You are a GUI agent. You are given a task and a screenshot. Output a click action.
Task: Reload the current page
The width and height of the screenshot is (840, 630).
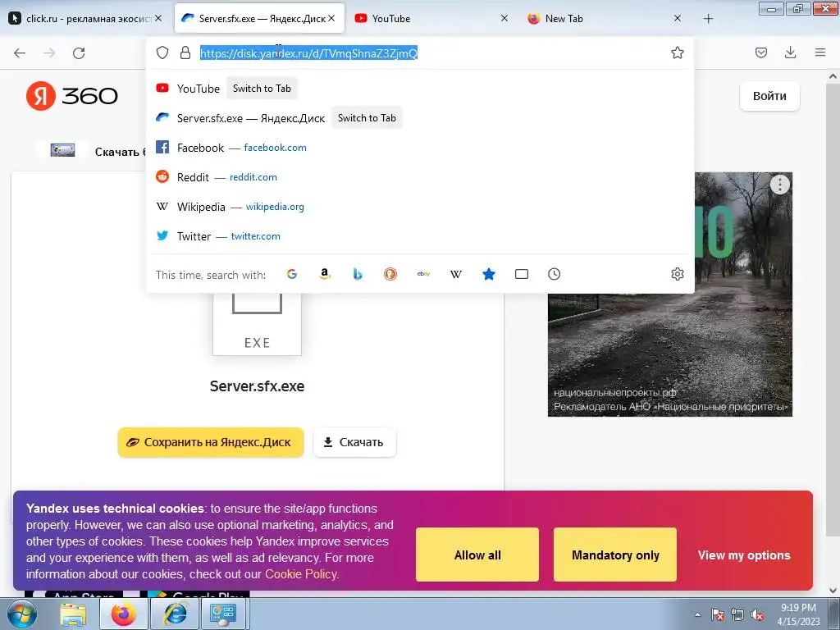click(x=79, y=52)
